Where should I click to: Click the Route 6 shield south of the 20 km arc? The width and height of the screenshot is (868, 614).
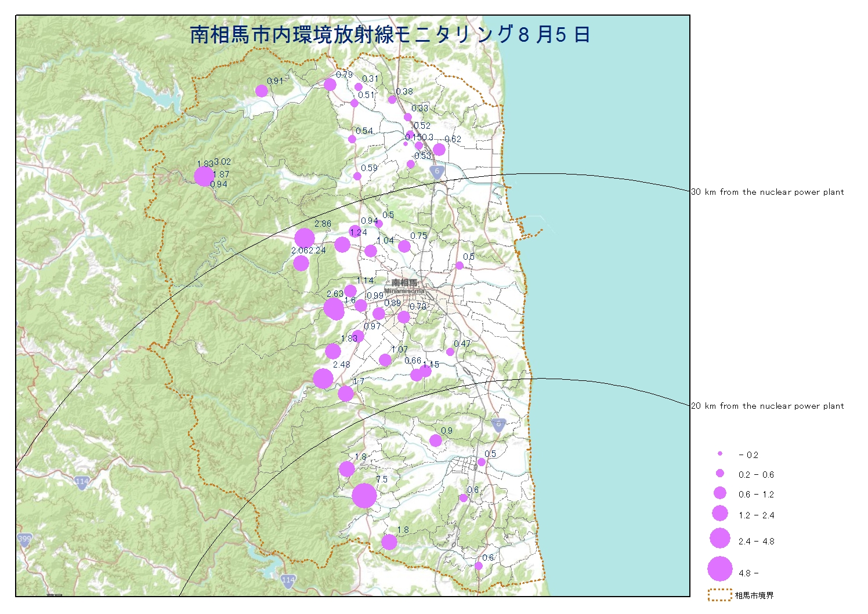coord(498,424)
